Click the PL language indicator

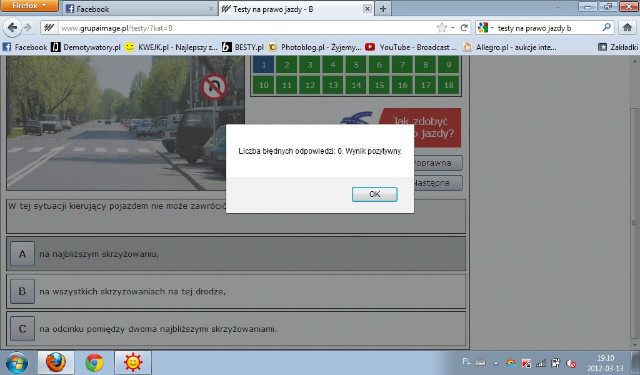466,362
